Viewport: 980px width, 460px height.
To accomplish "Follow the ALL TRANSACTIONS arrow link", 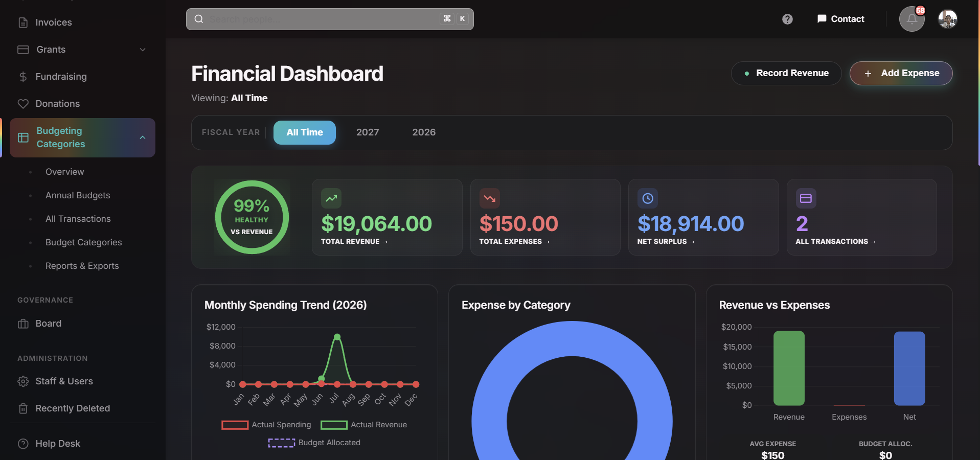I will pos(836,241).
